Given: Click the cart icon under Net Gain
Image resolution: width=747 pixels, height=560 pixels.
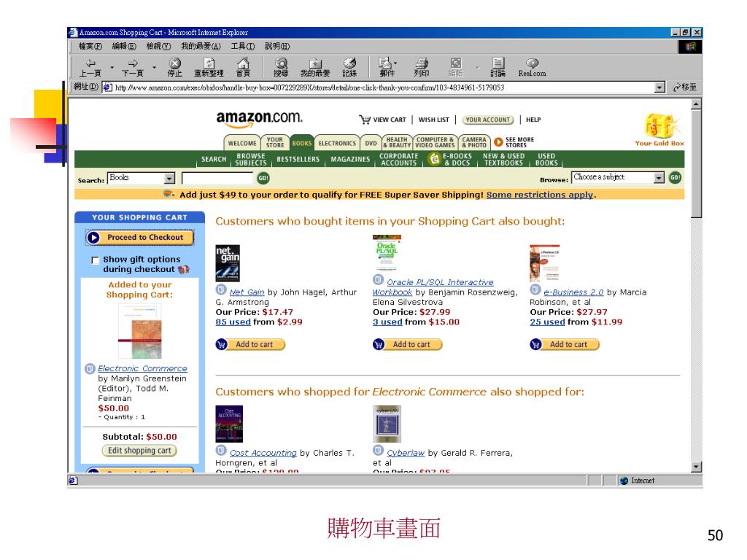Looking at the screenshot, I should click(222, 344).
